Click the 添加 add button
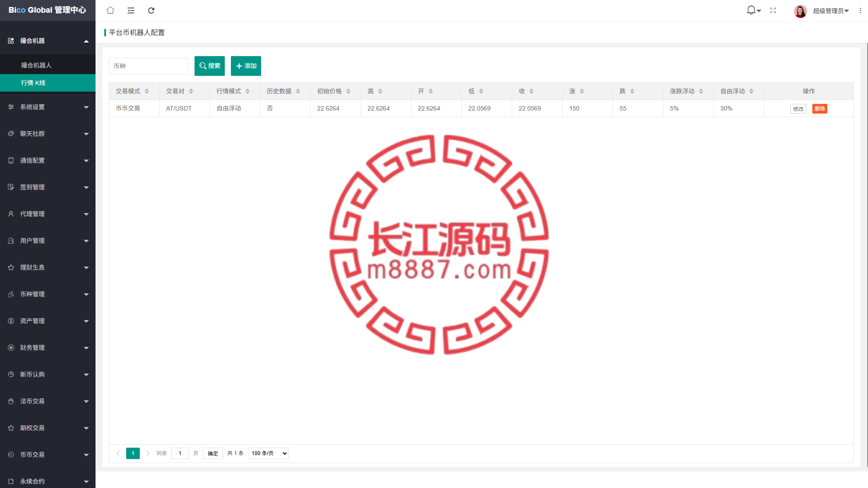Screen dimensions: 868x488 point(246,66)
